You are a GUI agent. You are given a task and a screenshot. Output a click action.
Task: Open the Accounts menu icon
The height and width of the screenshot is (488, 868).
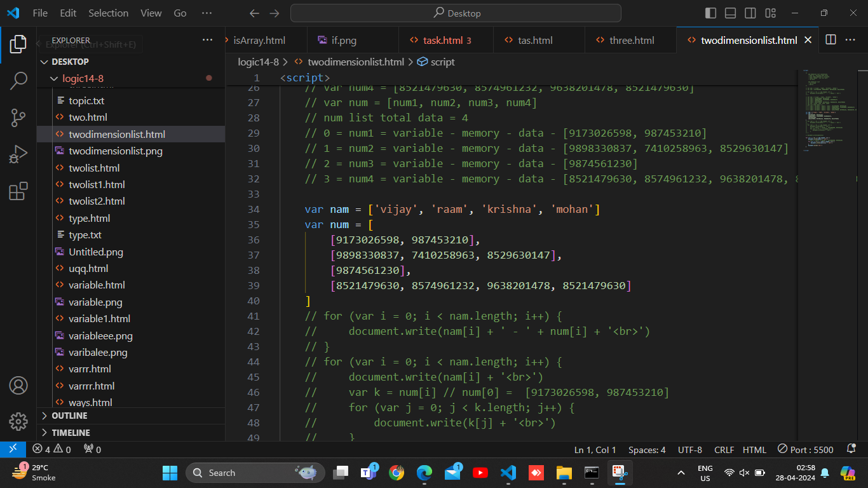[18, 385]
